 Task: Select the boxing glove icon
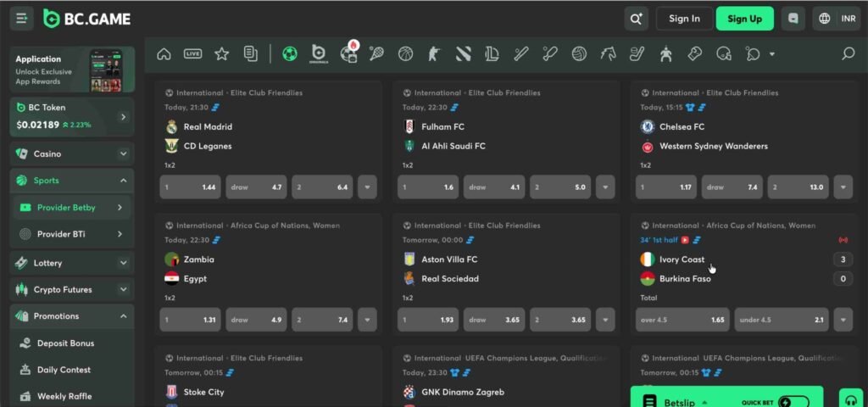pyautogui.click(x=695, y=53)
